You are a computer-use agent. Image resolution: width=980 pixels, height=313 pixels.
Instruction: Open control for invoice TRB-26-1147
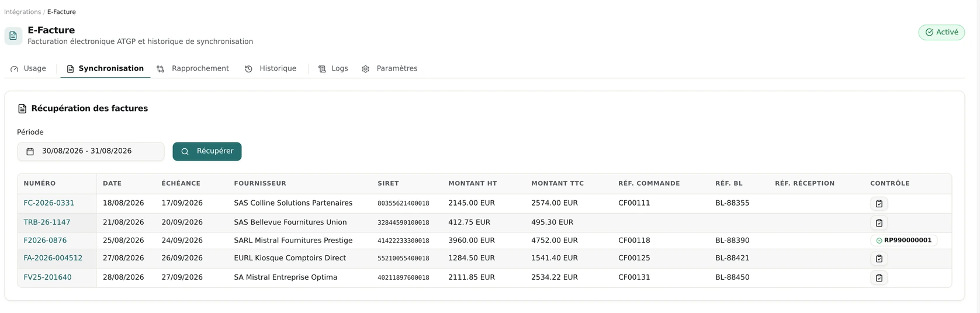[x=879, y=223]
